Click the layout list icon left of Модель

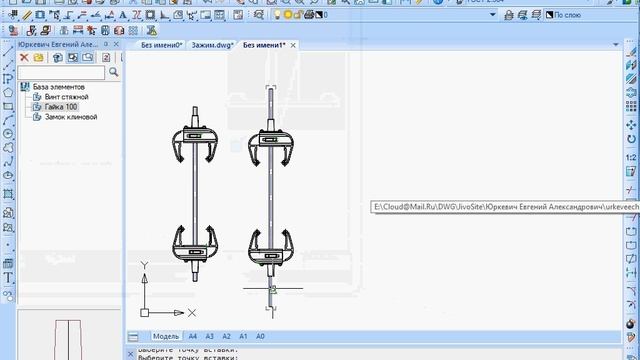coord(133,336)
